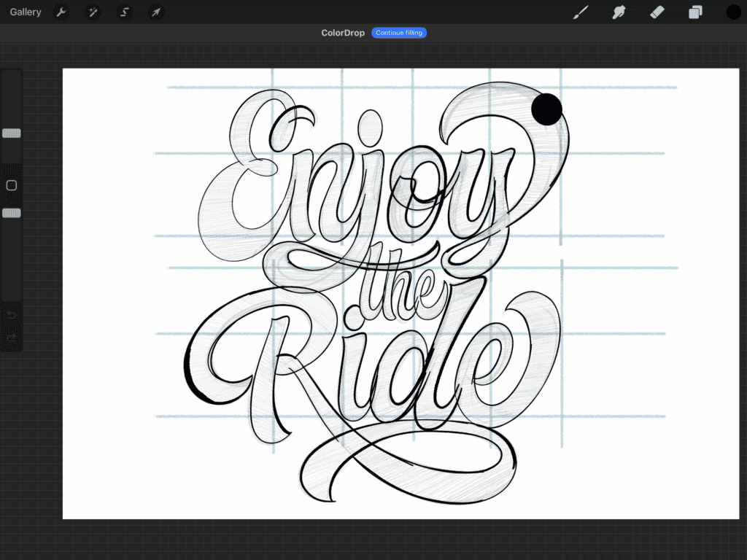Tap the ColorDrop status label

[x=342, y=32]
